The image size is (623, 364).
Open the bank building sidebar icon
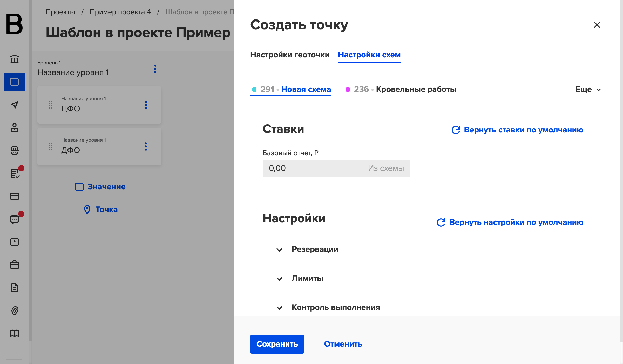15,59
